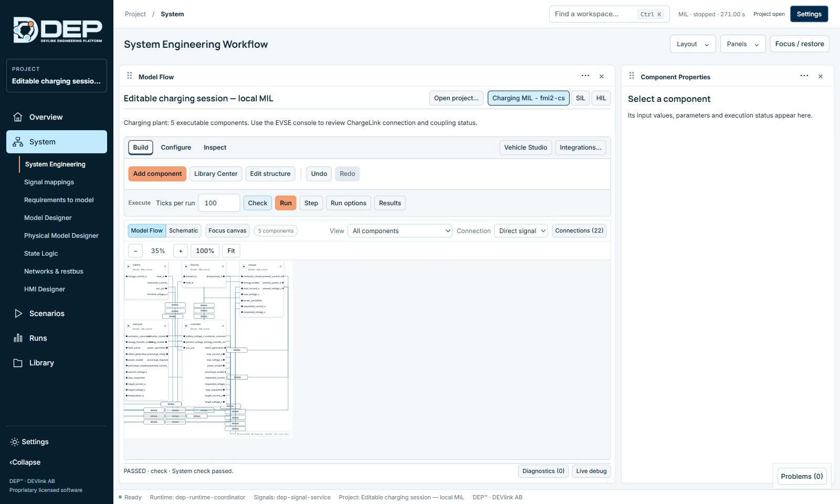Close the Model Flow panel

coord(602,77)
